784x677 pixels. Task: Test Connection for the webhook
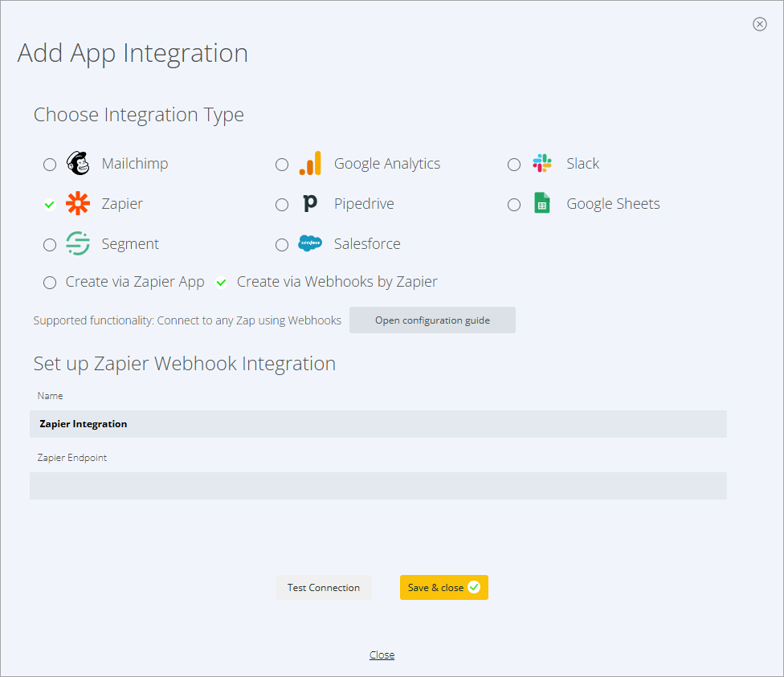[x=324, y=588]
